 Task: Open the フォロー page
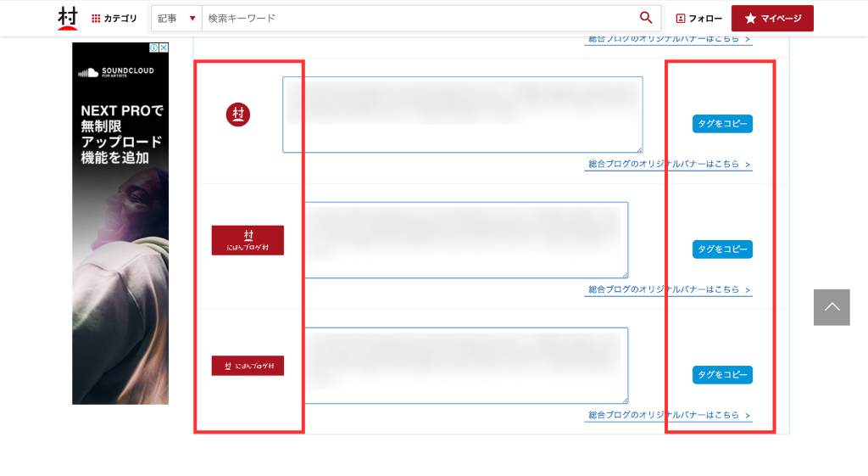click(x=699, y=19)
